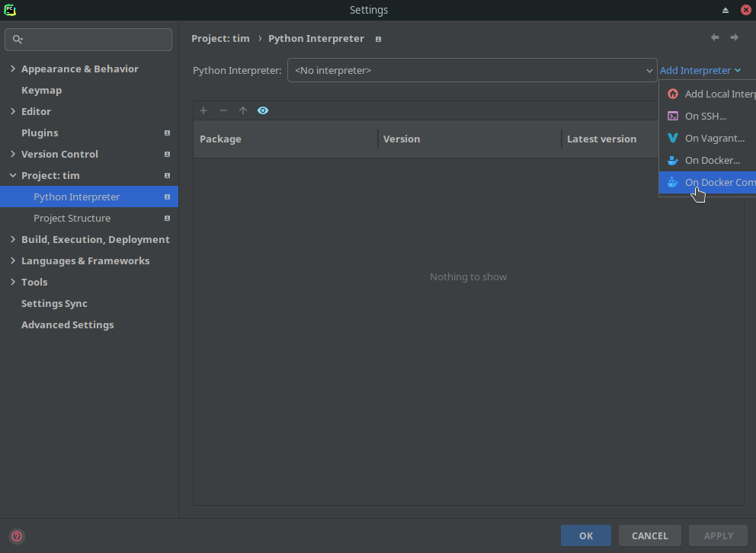The height and width of the screenshot is (553, 756).
Task: Expand the Tools section
Action: 13,283
